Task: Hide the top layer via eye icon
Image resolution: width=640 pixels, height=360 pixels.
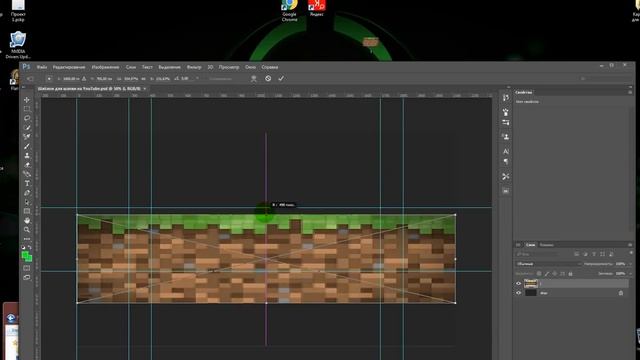Action: 519,283
